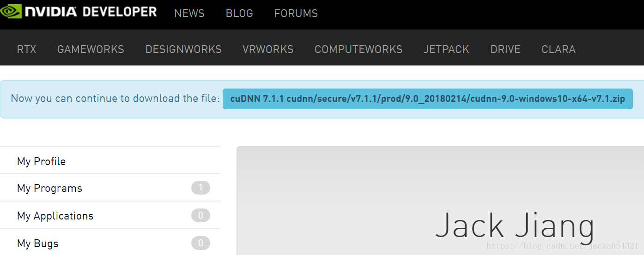Click the NVIDIA Developer logo
The width and height of the screenshot is (644, 255).
[x=79, y=12]
